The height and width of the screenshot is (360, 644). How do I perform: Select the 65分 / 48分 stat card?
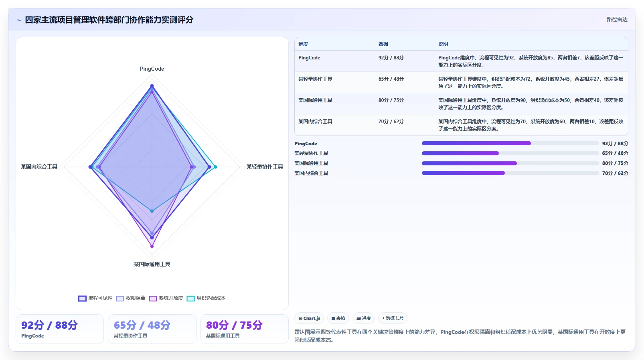point(152,329)
